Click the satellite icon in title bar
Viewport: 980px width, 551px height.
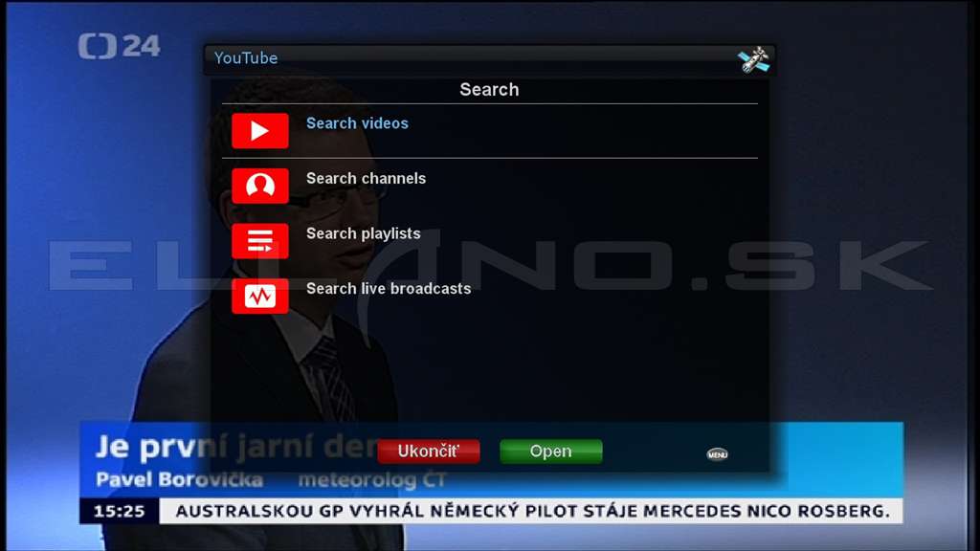click(753, 60)
